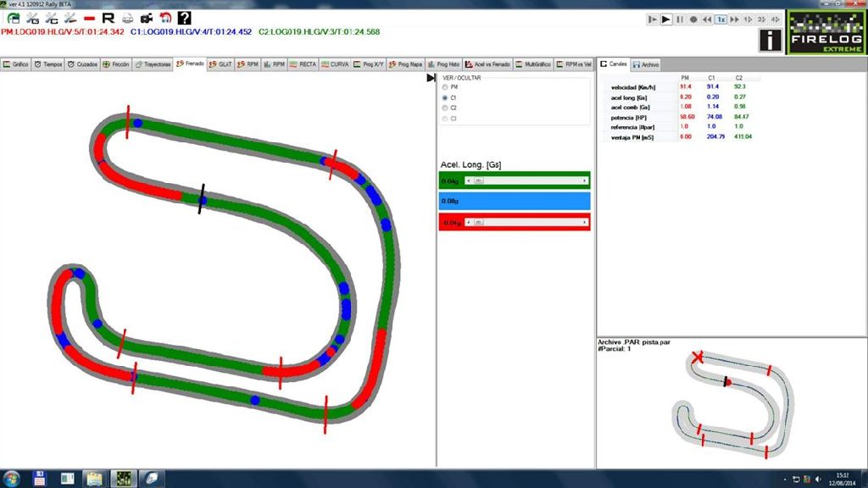Open the question mark help icon

coord(184,18)
